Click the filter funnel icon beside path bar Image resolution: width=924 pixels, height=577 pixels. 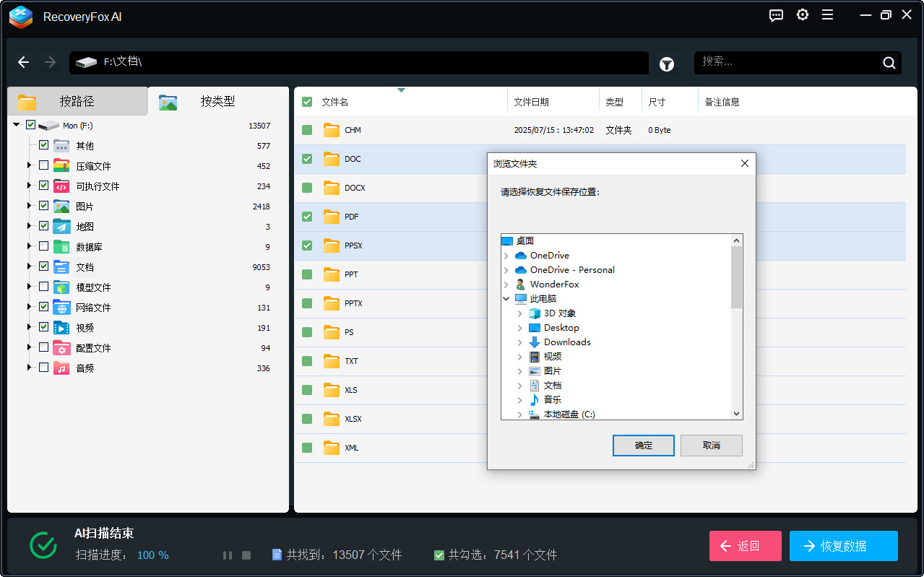666,64
